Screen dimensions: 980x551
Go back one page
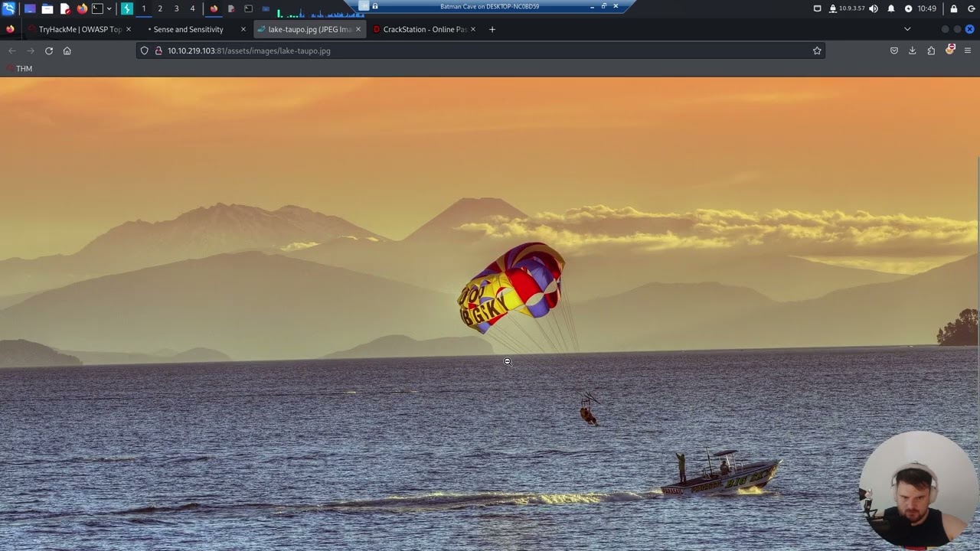coord(12,51)
